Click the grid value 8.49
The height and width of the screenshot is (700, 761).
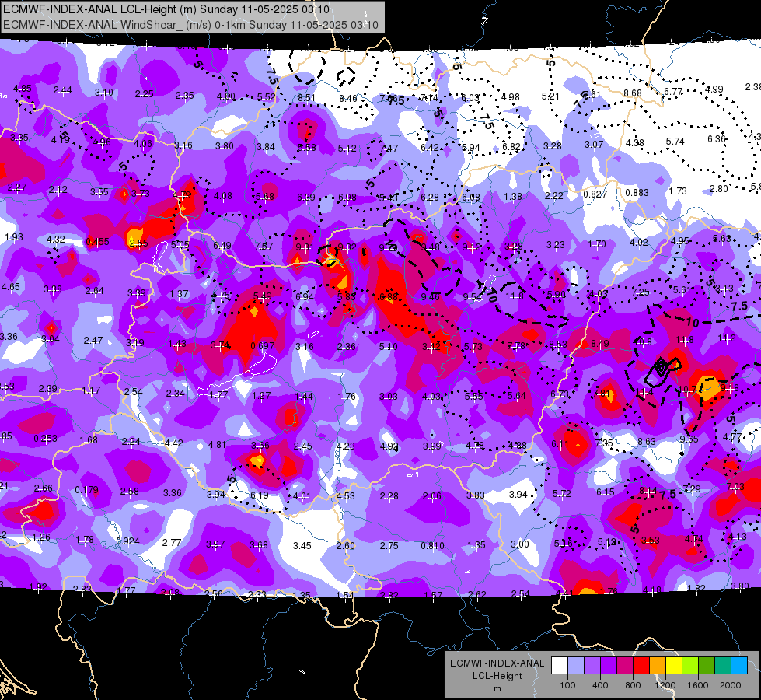coord(600,344)
